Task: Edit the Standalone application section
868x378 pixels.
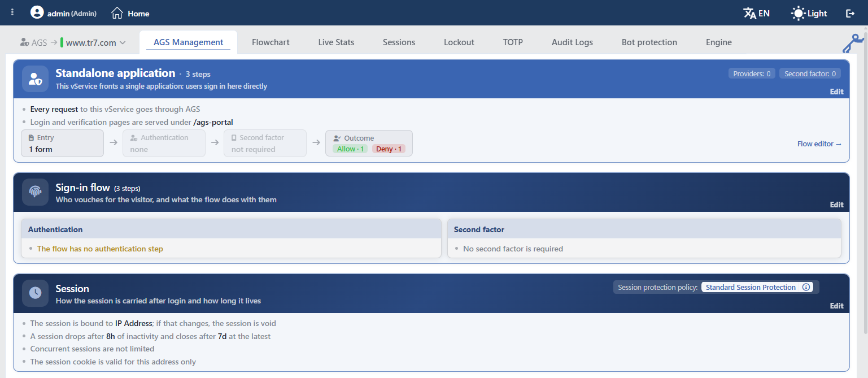Action: click(x=836, y=92)
